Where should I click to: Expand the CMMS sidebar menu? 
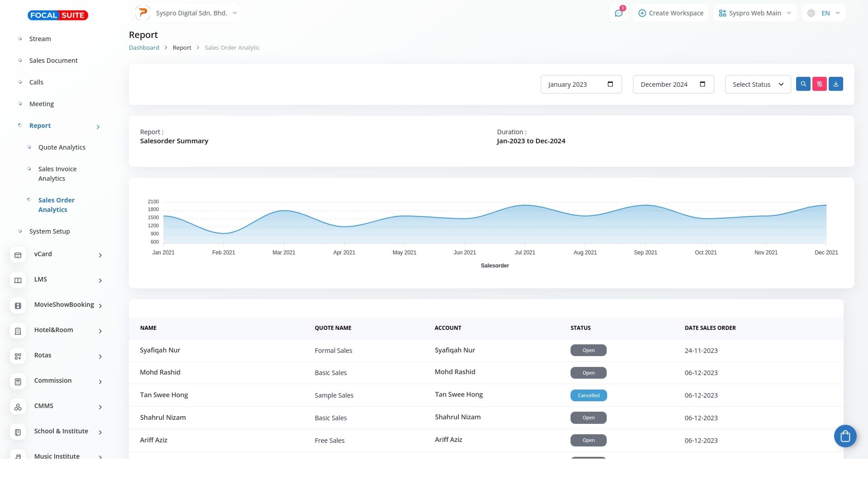[100, 407]
